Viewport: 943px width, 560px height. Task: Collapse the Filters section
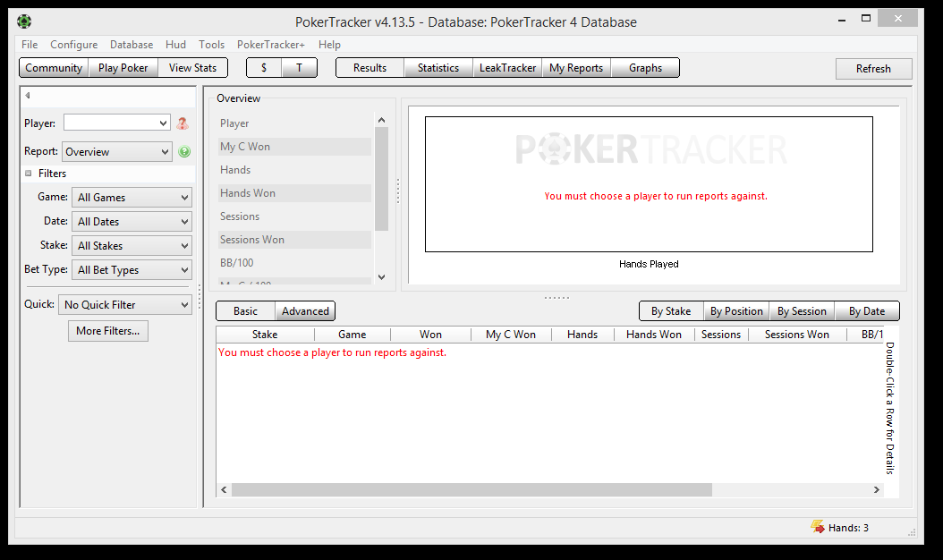[29, 174]
